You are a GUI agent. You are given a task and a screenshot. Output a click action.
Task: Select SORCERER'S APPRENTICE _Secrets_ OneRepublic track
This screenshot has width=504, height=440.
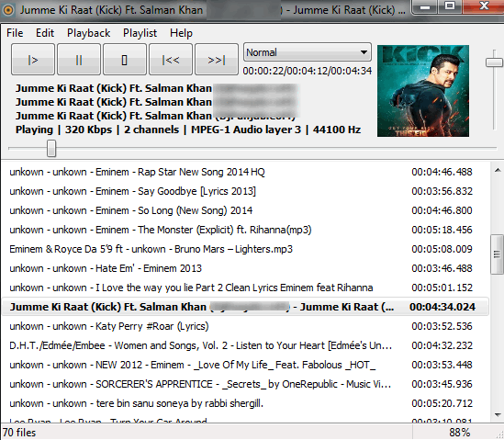point(245,384)
